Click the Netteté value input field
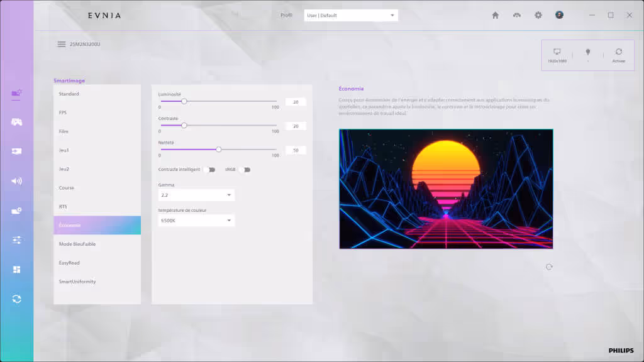Image resolution: width=644 pixels, height=362 pixels. [295, 150]
